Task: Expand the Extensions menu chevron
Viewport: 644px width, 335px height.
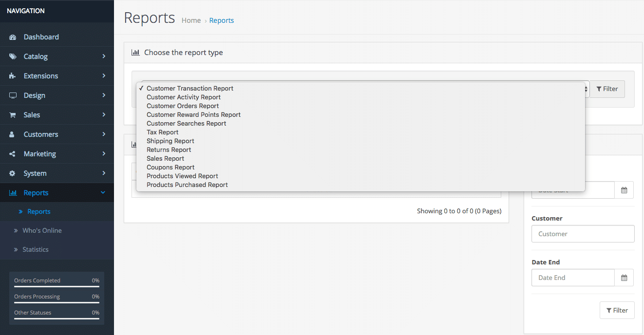Action: [104, 76]
